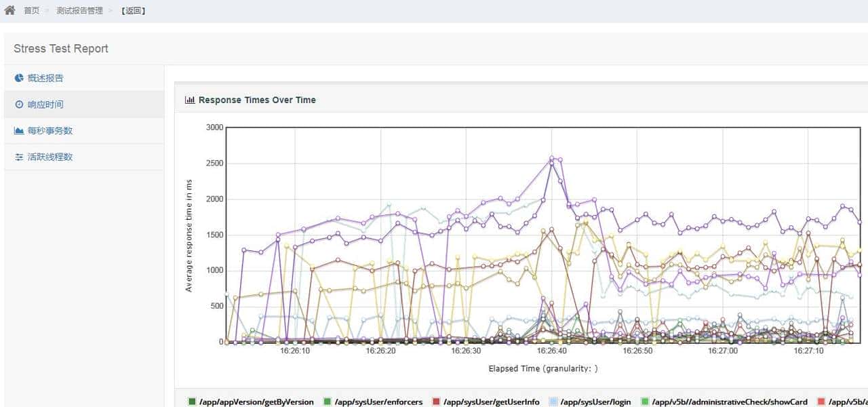
Task: Open 测试报告管理 breadcrumb link
Action: (x=79, y=11)
